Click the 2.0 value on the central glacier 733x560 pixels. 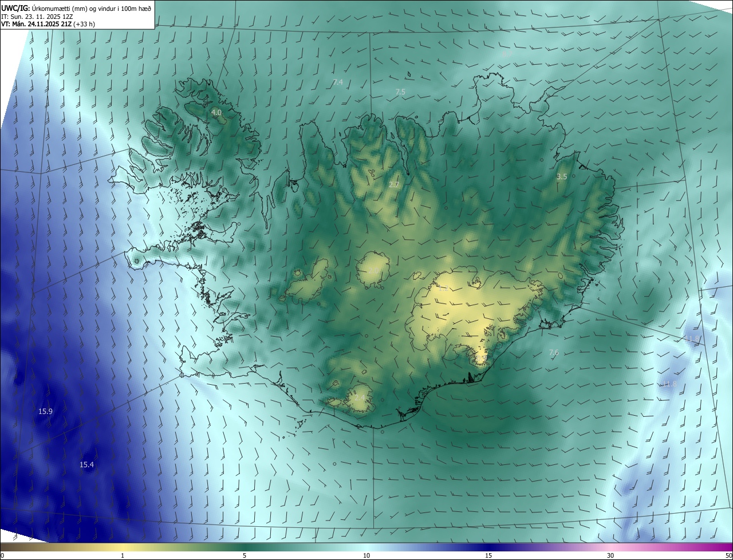[374, 270]
